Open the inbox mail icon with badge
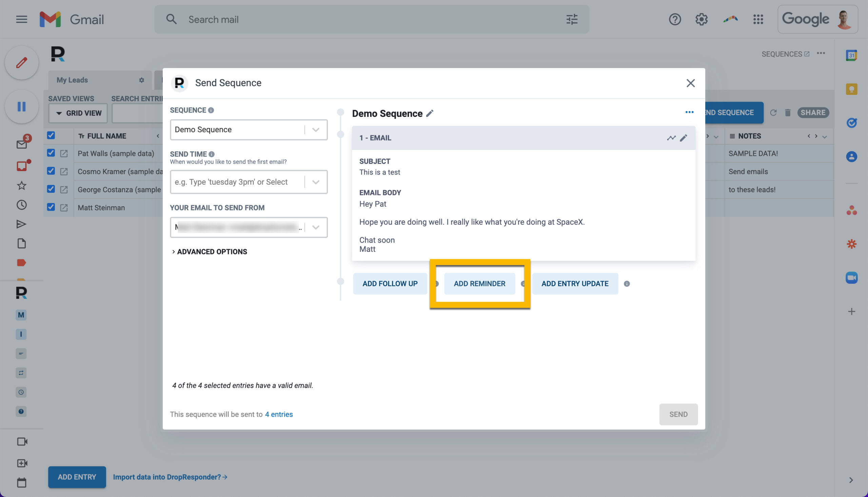This screenshot has height=497, width=868. (22, 144)
